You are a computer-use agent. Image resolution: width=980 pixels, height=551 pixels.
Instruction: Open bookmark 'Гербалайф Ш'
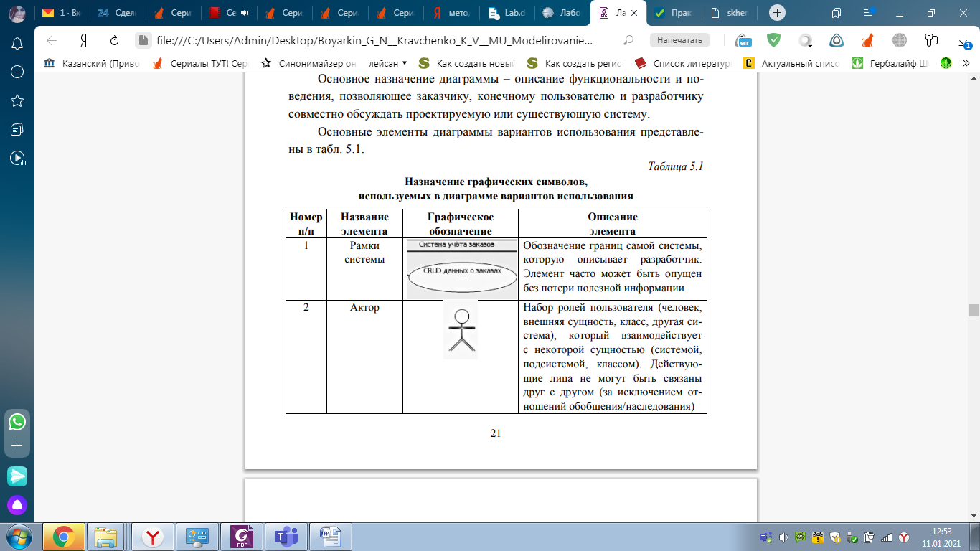pos(890,63)
